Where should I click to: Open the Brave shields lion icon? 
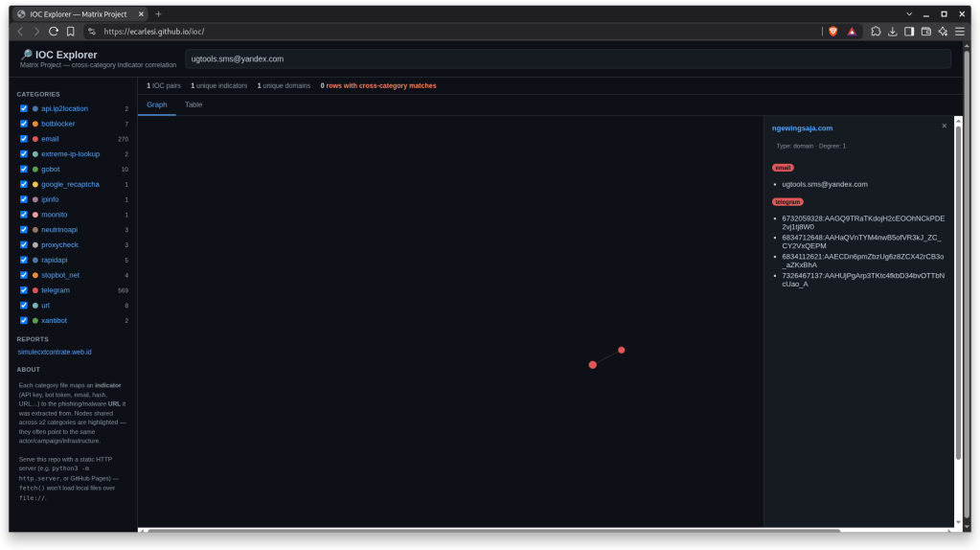coord(833,32)
